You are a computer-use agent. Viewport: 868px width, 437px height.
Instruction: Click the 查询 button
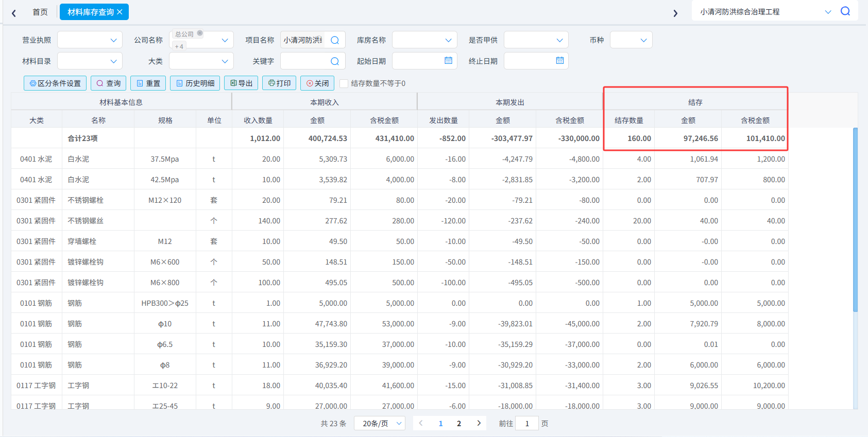(109, 83)
